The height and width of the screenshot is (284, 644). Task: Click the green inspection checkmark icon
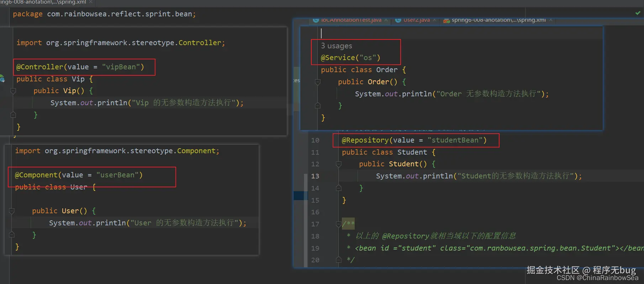638,13
